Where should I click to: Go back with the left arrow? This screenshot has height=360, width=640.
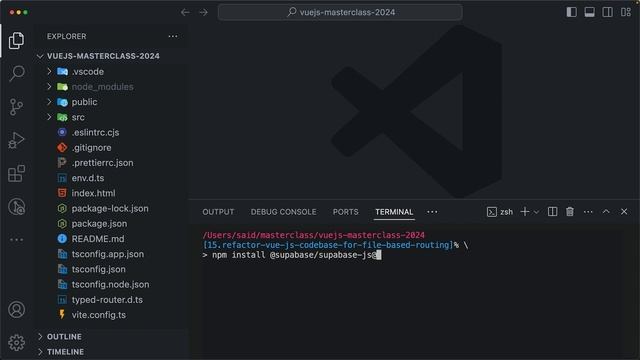point(185,12)
